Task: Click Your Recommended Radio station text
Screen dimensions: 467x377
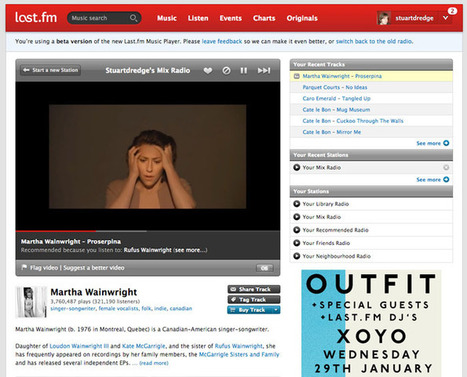Action: [335, 230]
